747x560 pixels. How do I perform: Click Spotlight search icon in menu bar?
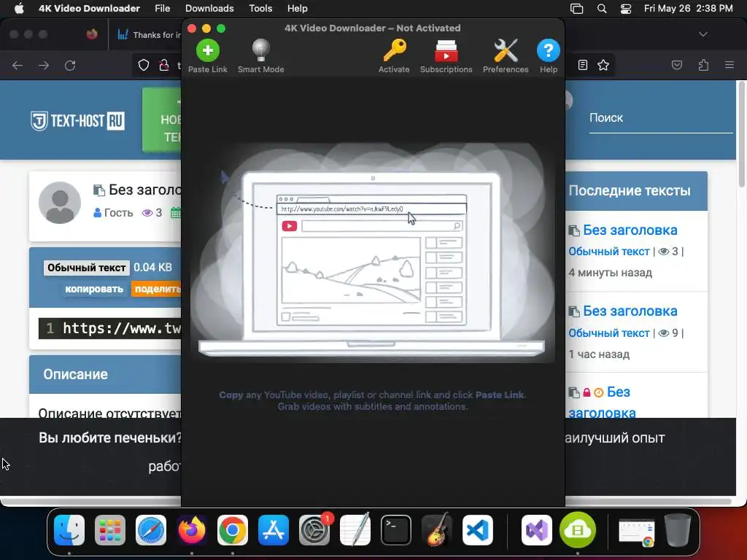[x=602, y=9]
